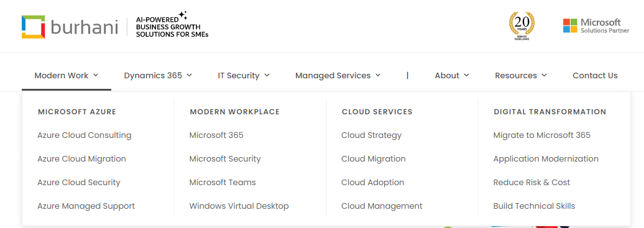Click the Microsoft Solutions Partner logo
The height and width of the screenshot is (228, 644).
point(596,25)
